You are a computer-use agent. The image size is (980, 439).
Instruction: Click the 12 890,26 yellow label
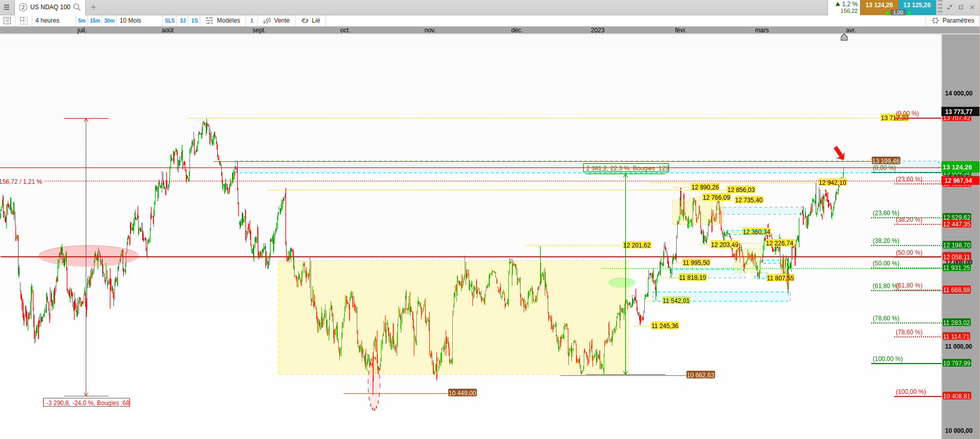click(x=705, y=187)
